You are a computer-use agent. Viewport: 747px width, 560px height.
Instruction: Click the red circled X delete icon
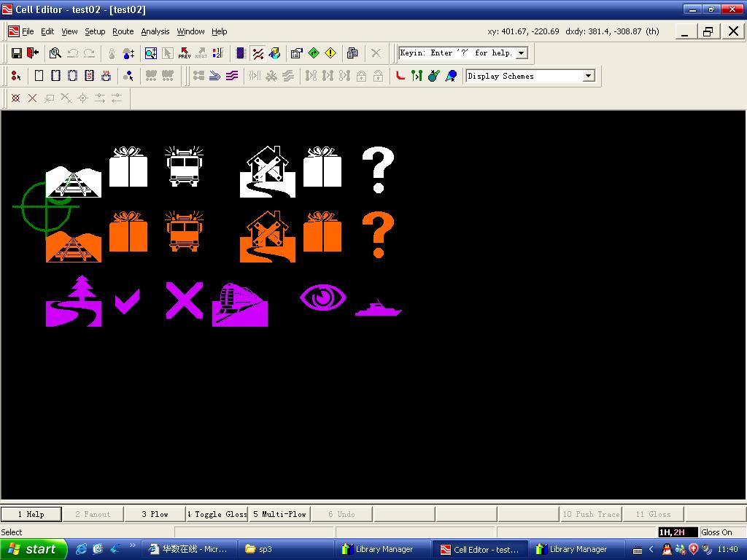click(x=16, y=98)
